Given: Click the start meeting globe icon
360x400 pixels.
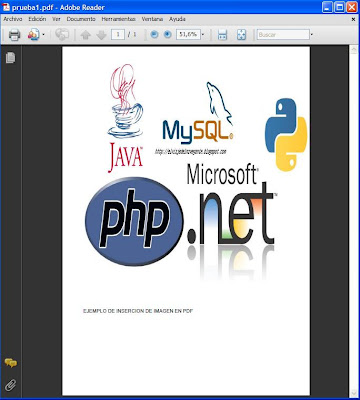Looking at the screenshot, I should click(62, 35).
